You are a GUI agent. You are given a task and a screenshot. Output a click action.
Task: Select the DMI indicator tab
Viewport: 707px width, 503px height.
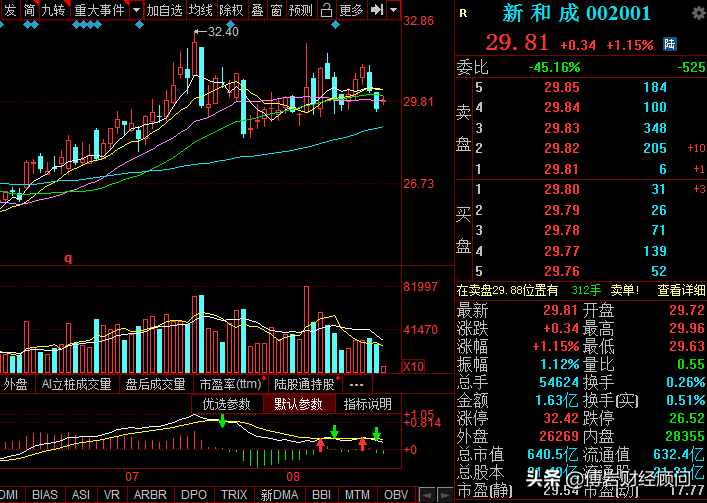click(9, 495)
